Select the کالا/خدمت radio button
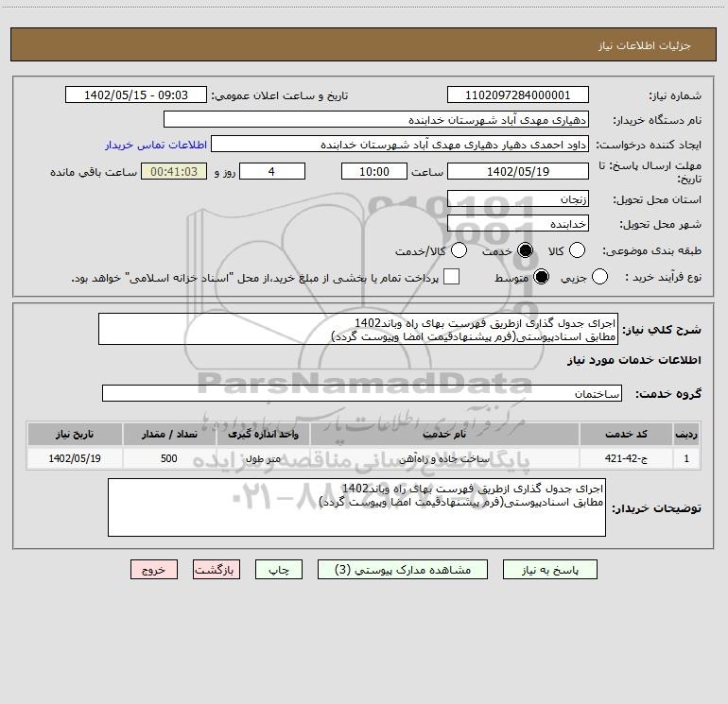The width and height of the screenshot is (728, 704). (459, 250)
